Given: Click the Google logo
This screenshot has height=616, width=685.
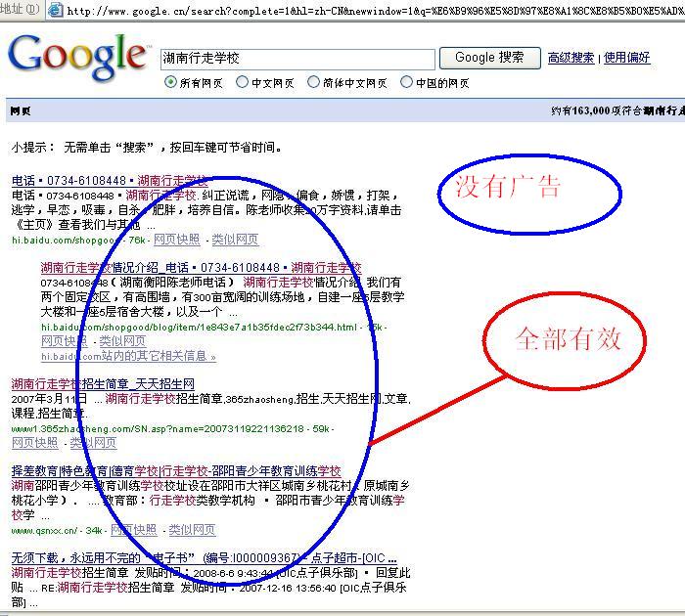Looking at the screenshot, I should pyautogui.click(x=77, y=58).
